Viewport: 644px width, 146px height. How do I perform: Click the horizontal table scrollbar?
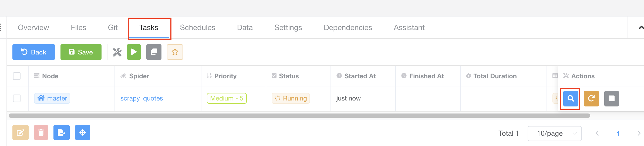(299, 116)
